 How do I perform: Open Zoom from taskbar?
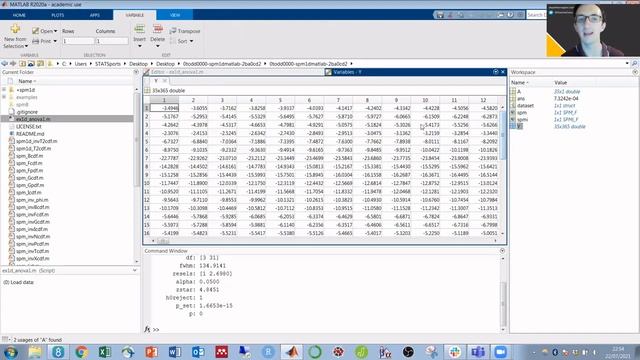[500, 352]
